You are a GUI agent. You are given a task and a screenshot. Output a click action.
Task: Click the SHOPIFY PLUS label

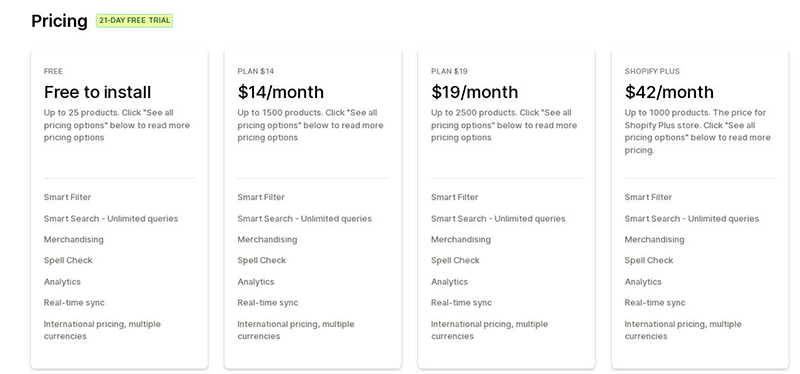[x=652, y=71]
